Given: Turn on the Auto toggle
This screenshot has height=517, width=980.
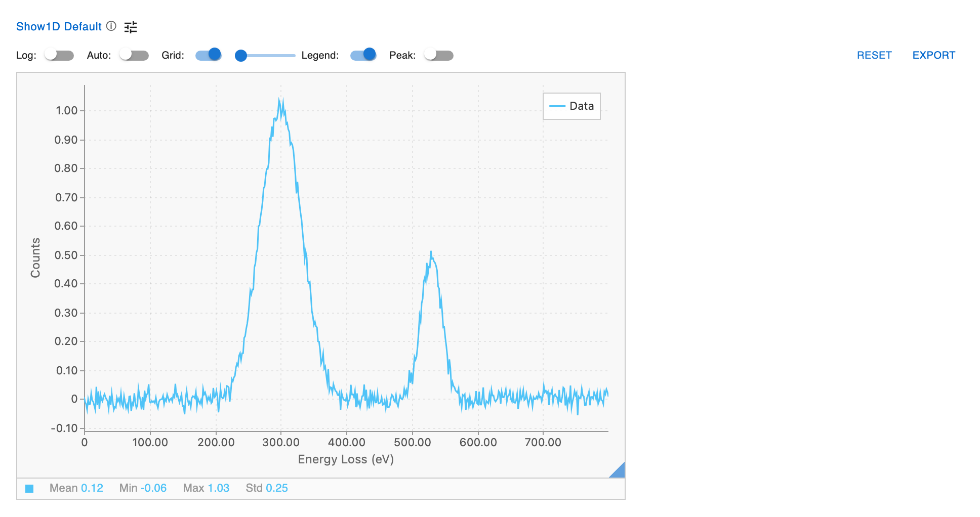Looking at the screenshot, I should click(x=134, y=55).
